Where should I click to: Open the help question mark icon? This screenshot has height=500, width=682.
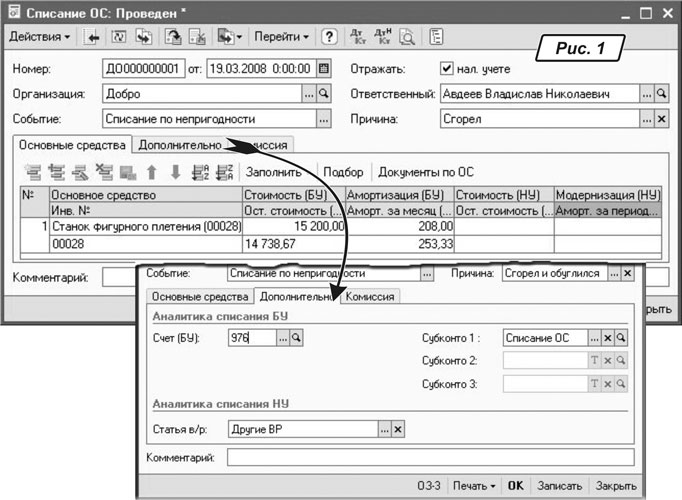tap(328, 37)
